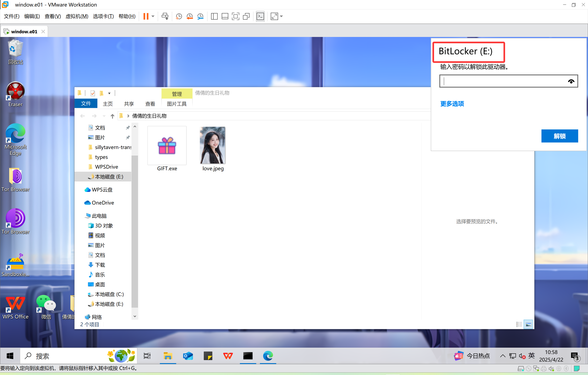The height and width of the screenshot is (375, 588).
Task: Open the 虚拟机(M) menu
Action: [77, 16]
